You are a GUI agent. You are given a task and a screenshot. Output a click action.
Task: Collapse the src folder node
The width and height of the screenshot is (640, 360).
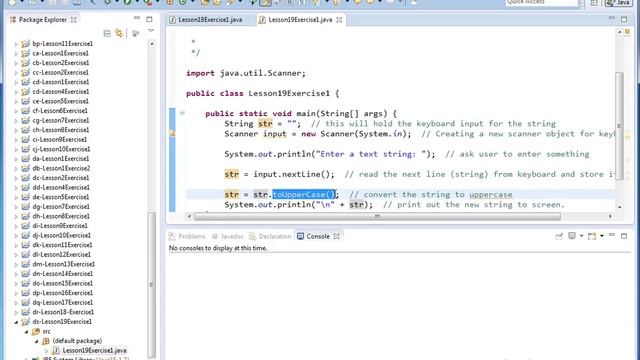[26, 331]
